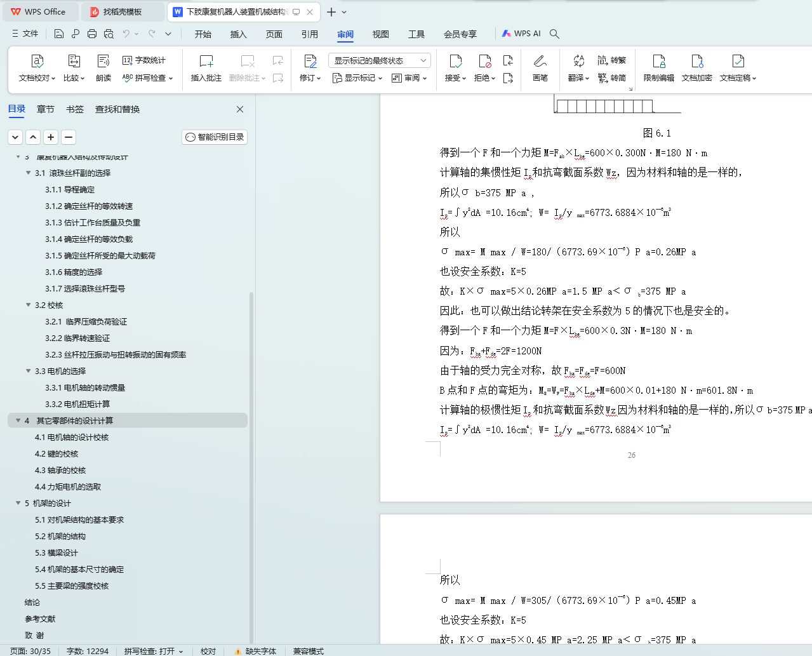Click the search magnifier icon
812x656 pixels.
pos(554,34)
